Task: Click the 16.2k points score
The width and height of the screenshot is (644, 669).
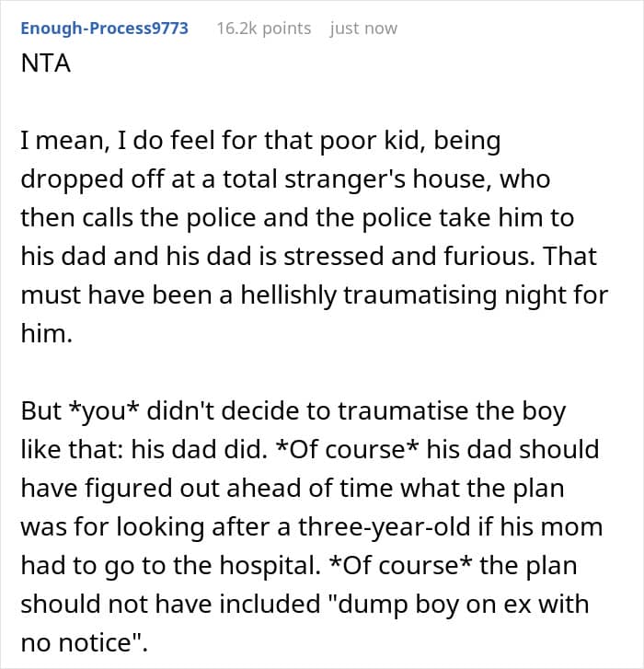Action: pos(263,28)
